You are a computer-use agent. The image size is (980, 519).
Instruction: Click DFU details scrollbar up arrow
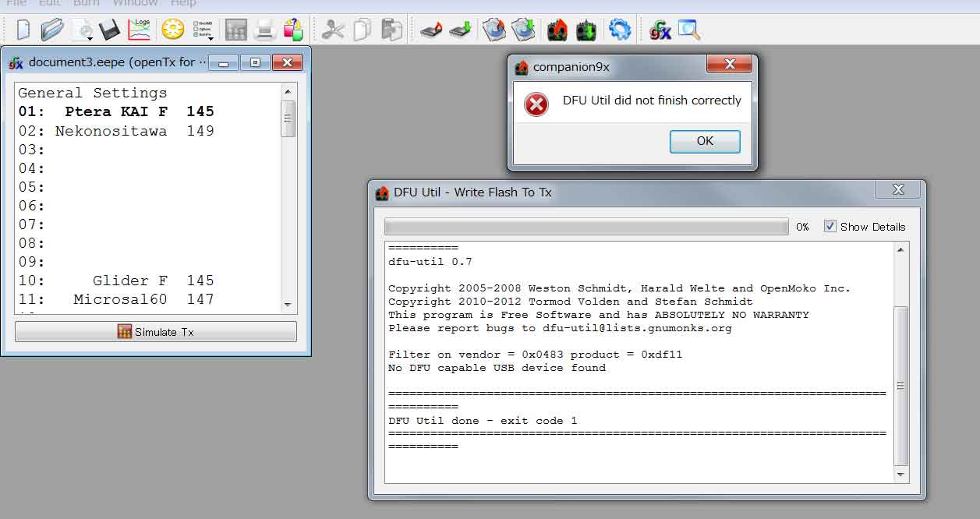click(x=901, y=250)
